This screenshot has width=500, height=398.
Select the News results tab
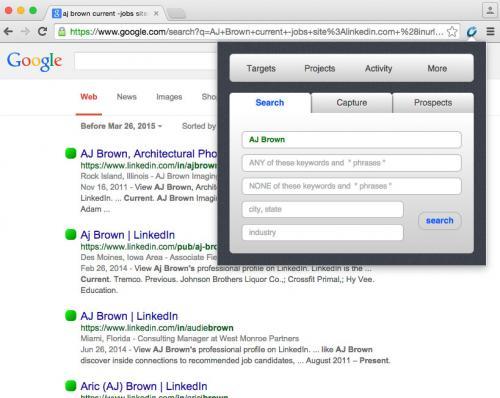click(x=127, y=97)
